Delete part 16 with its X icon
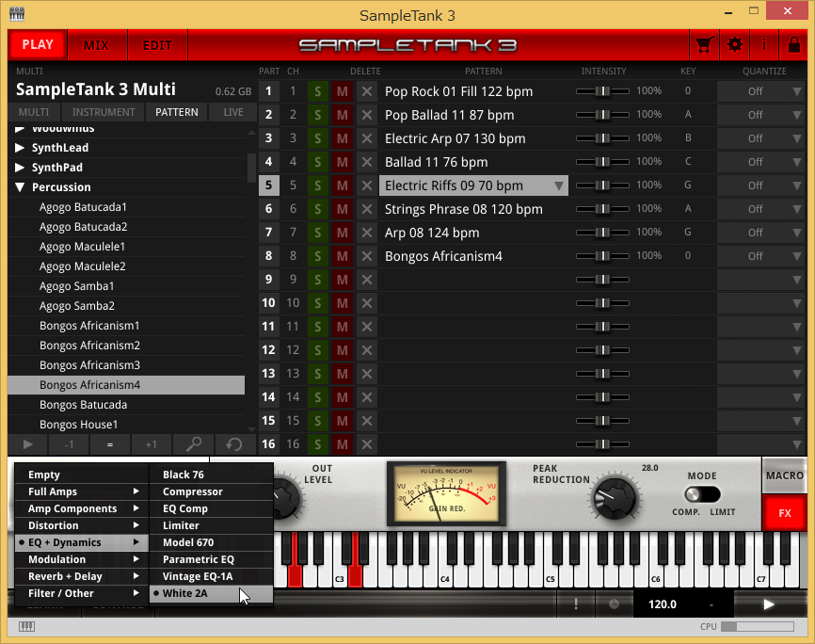Screen dimensions: 815x644 click(367, 444)
